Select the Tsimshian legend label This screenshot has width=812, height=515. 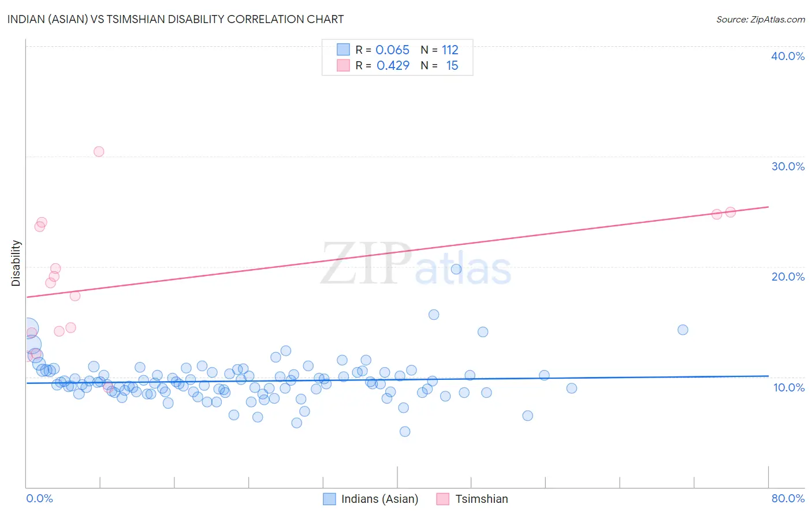point(482,499)
